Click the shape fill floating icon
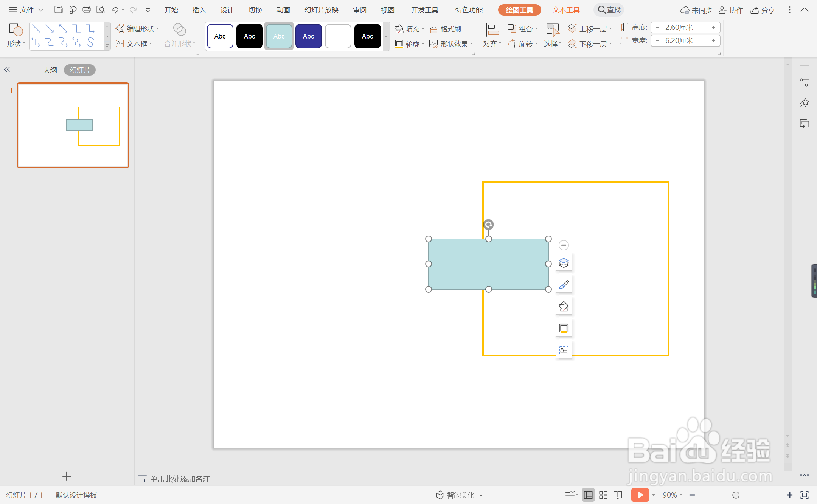The width and height of the screenshot is (817, 504). coord(564,306)
